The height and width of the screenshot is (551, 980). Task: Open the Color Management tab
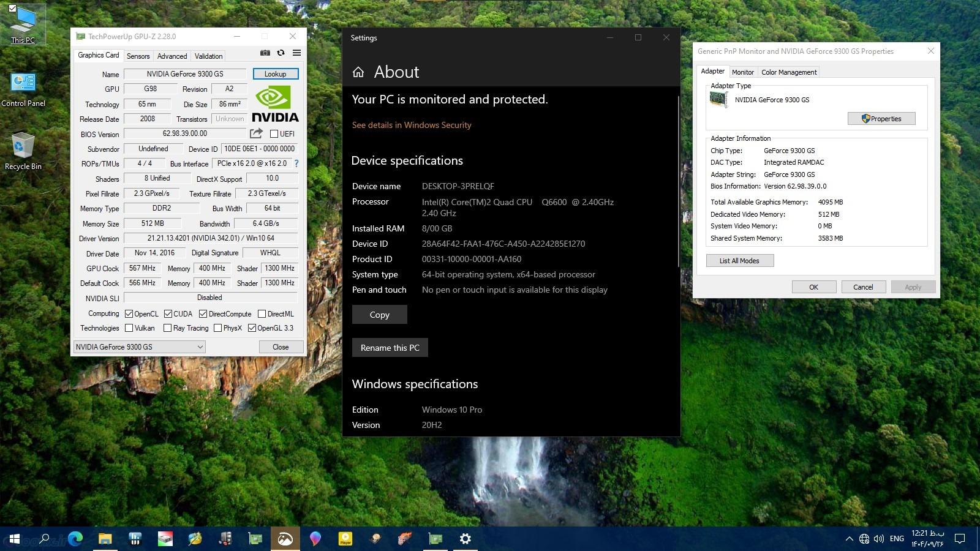[x=789, y=72]
